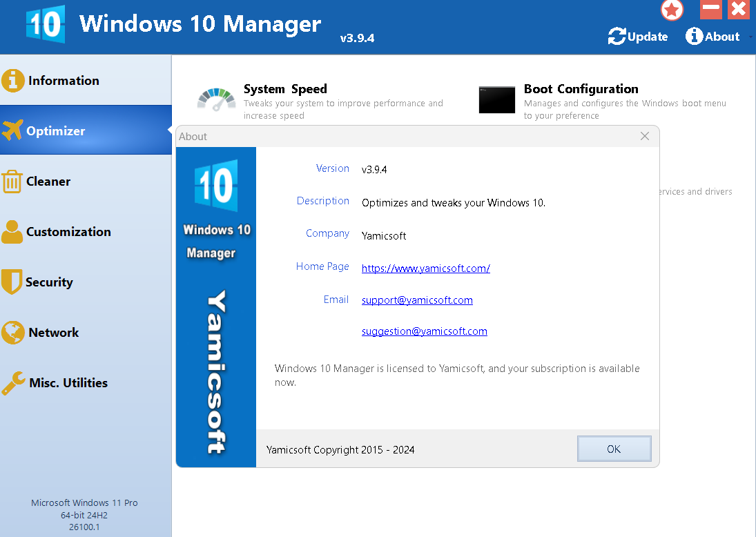Click the 64-bit 24H2 text
756x537 pixels.
click(x=84, y=516)
